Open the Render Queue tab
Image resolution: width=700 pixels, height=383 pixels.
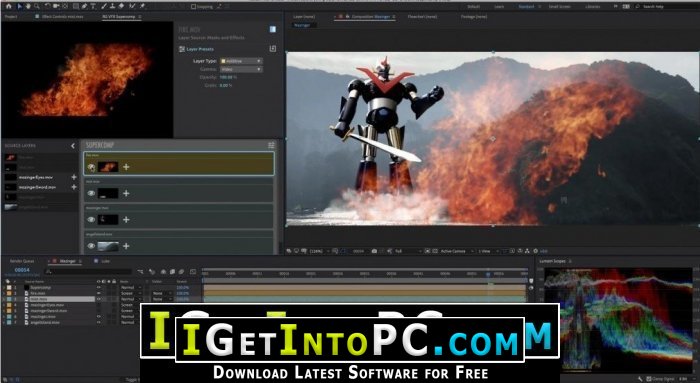22,261
